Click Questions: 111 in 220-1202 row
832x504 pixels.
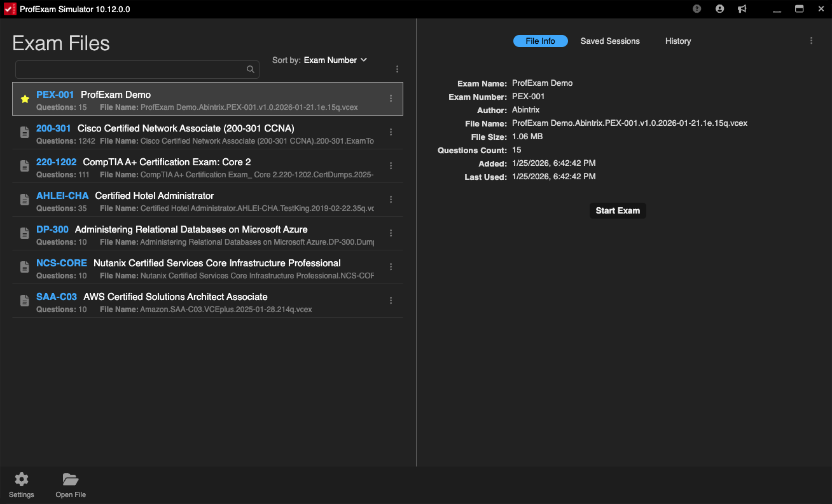point(63,175)
